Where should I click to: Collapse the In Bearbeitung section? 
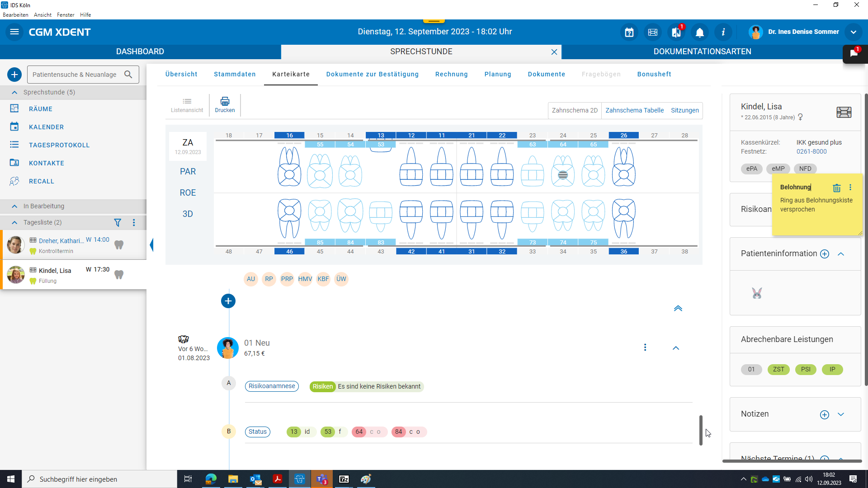click(14, 206)
